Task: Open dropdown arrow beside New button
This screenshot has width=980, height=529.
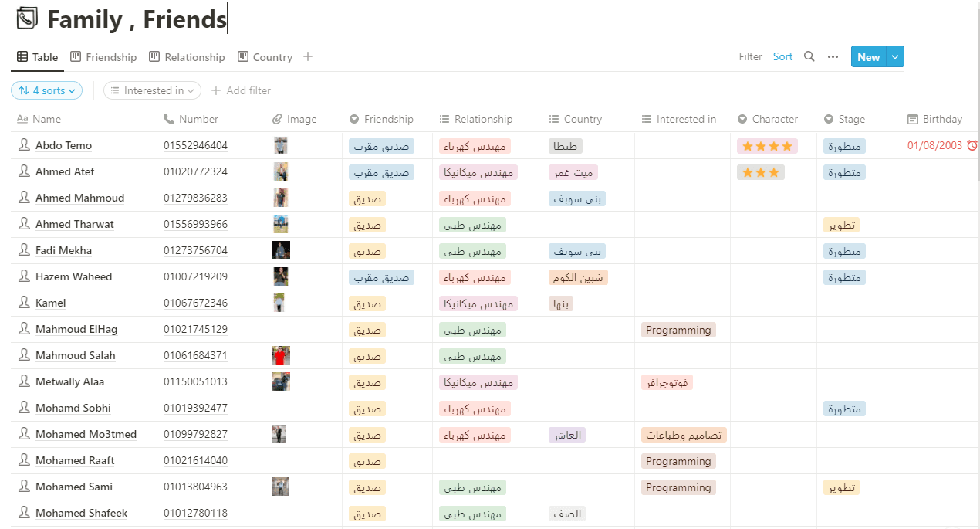Action: [895, 56]
